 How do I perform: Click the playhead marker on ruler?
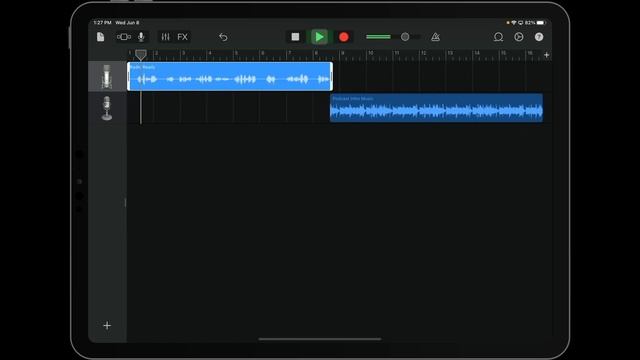(141, 55)
